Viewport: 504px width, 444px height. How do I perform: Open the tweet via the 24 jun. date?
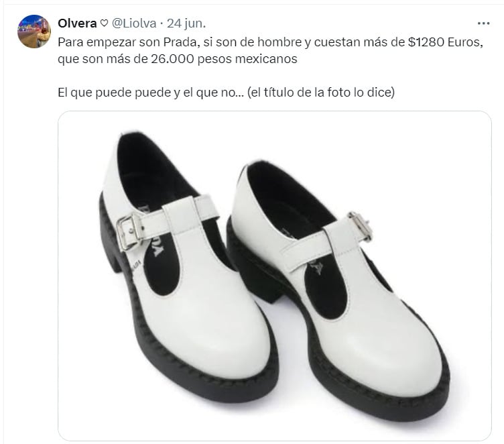(x=186, y=23)
